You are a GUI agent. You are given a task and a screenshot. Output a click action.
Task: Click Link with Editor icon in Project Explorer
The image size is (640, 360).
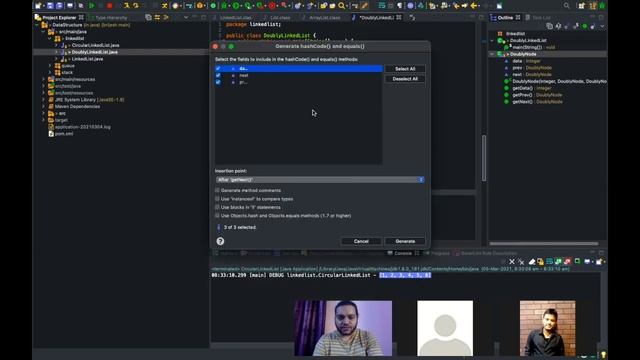point(157,17)
